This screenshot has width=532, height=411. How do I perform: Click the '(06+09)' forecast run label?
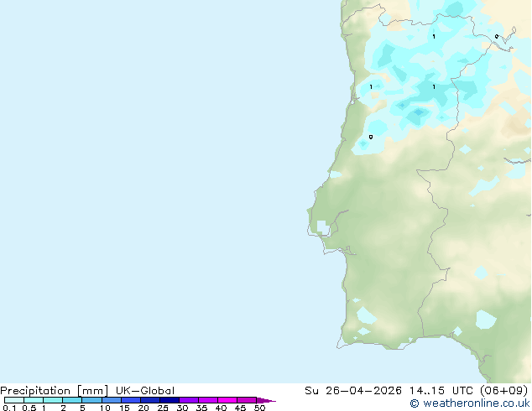tap(504, 391)
